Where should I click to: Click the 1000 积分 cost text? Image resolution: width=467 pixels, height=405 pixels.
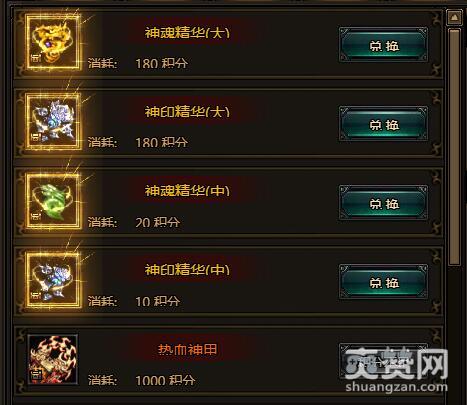165,380
